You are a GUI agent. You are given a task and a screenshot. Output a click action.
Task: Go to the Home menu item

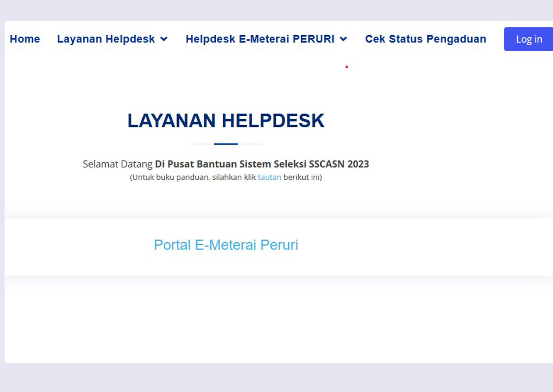point(25,39)
